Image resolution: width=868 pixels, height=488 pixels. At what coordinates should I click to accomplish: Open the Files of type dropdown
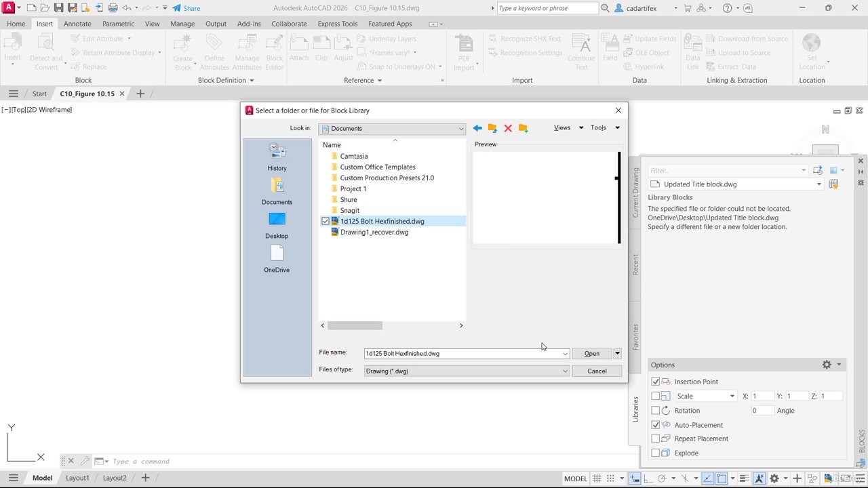coord(565,371)
